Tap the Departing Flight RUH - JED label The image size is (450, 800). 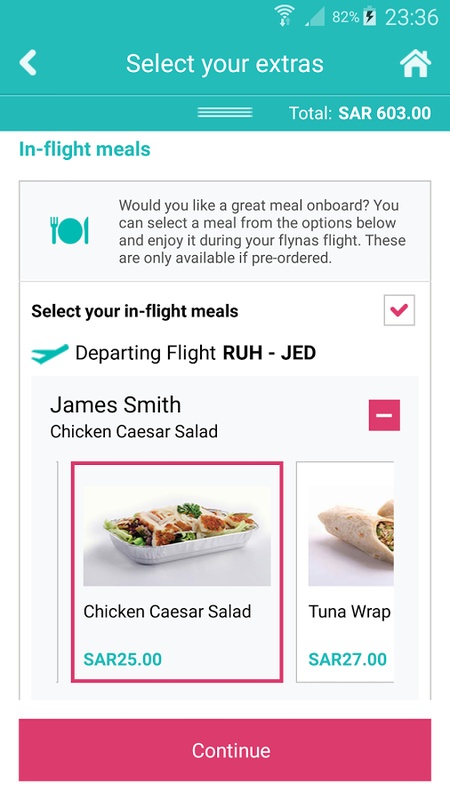coord(195,353)
